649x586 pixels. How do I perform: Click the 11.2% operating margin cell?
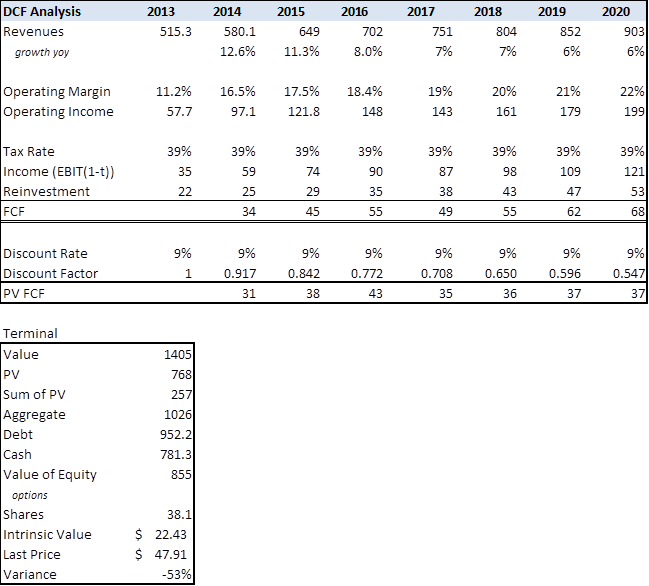pos(173,91)
